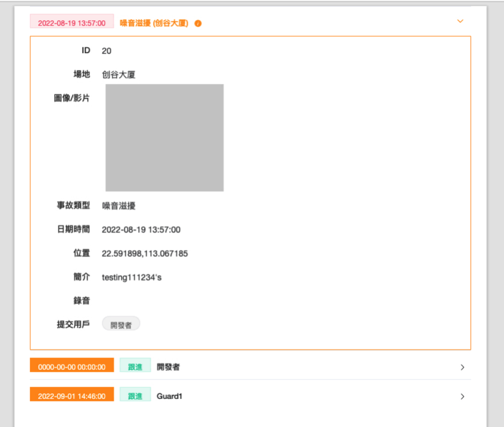Collapse the incident panel using top chevron
This screenshot has height=427, width=504.
460,21
